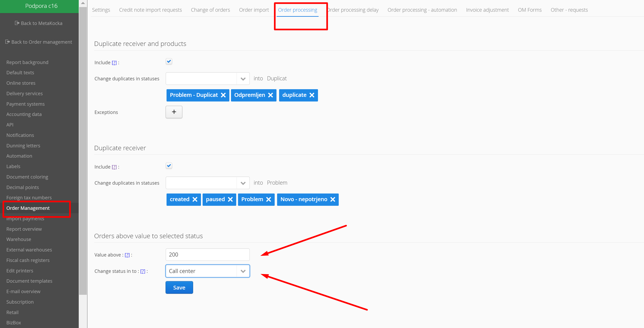Uncheck Include under Duplicate receiver section
Viewport: 644px width, 328px height.
169,166
